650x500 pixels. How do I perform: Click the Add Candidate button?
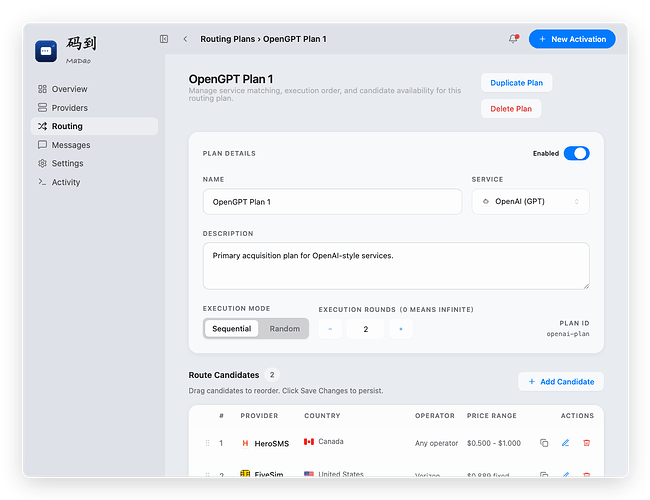(x=561, y=381)
